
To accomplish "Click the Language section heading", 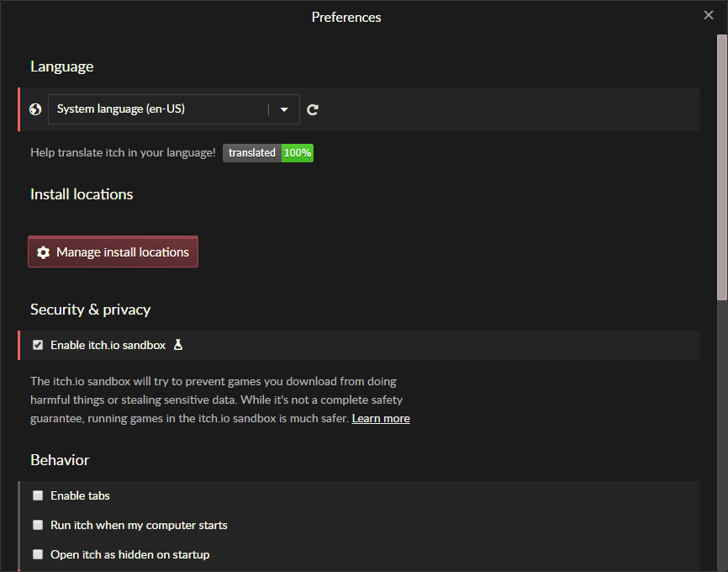I will (61, 66).
